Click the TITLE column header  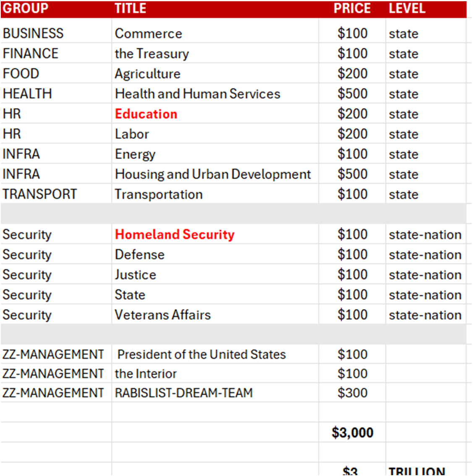(x=131, y=8)
